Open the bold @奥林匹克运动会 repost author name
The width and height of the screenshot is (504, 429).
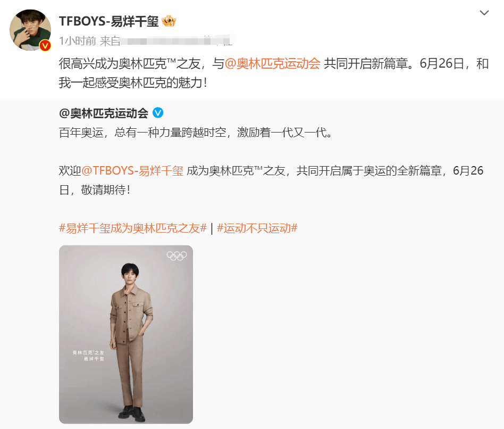pyautogui.click(x=104, y=113)
